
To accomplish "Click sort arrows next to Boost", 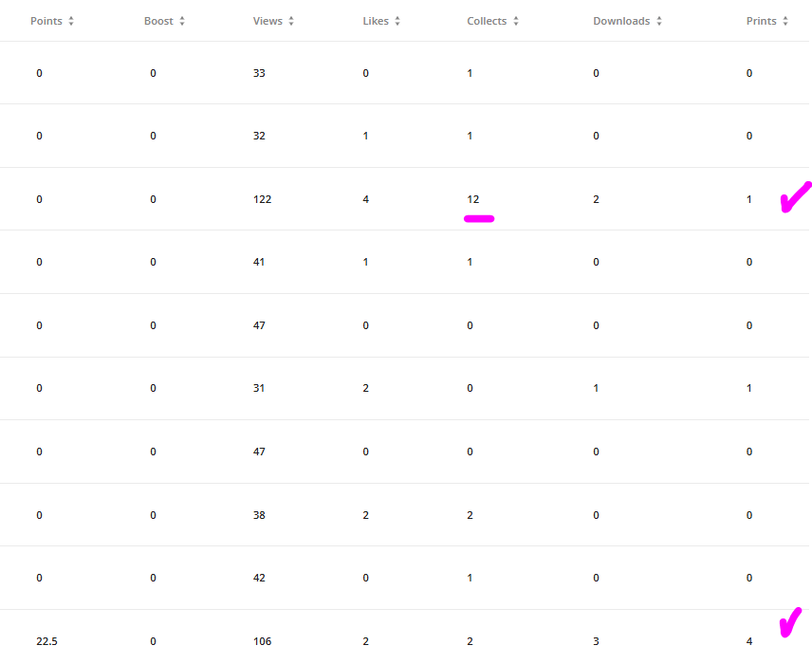I will [182, 21].
